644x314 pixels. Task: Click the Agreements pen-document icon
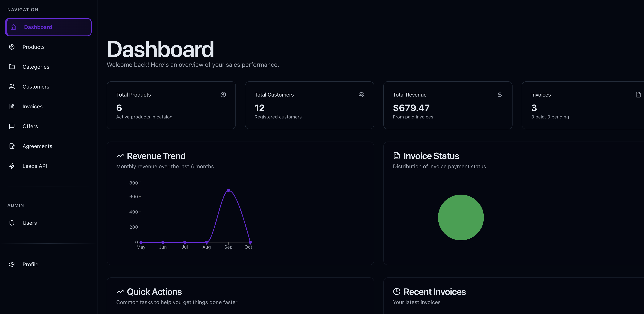(x=12, y=146)
